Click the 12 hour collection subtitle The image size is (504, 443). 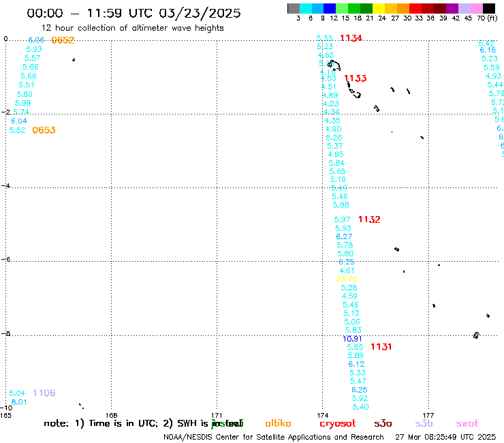(x=132, y=28)
